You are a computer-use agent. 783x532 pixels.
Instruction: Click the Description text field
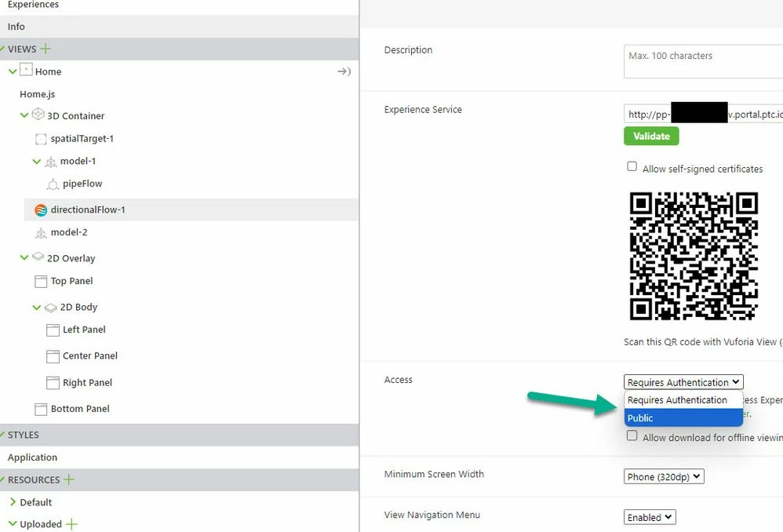click(x=703, y=61)
